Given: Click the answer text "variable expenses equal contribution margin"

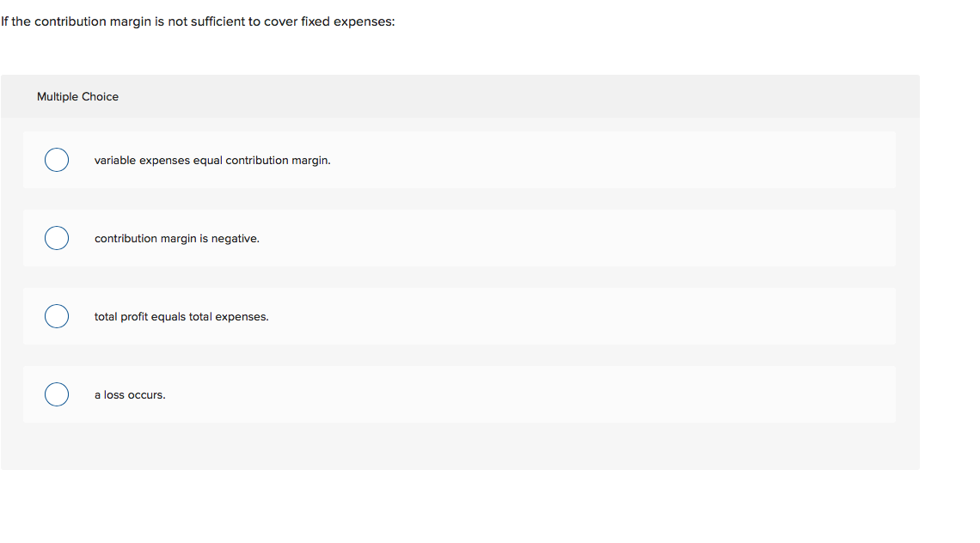Looking at the screenshot, I should [x=212, y=160].
